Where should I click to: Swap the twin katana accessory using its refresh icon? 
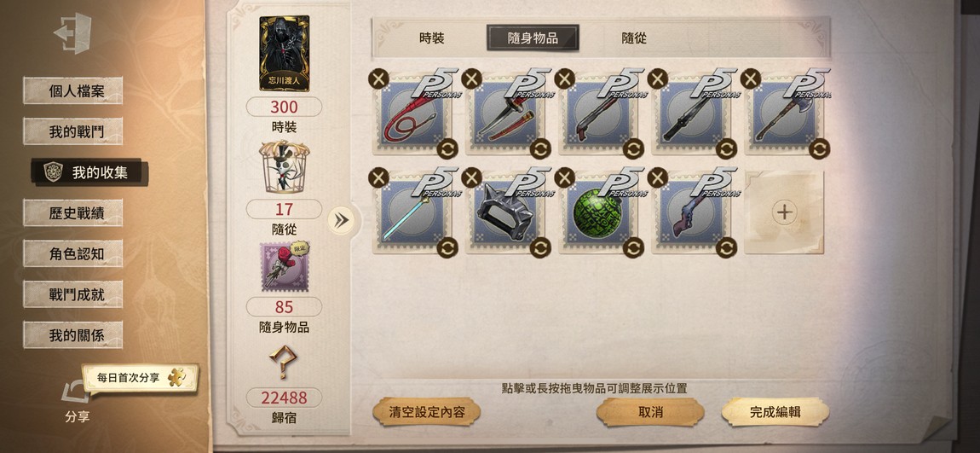(x=540, y=149)
